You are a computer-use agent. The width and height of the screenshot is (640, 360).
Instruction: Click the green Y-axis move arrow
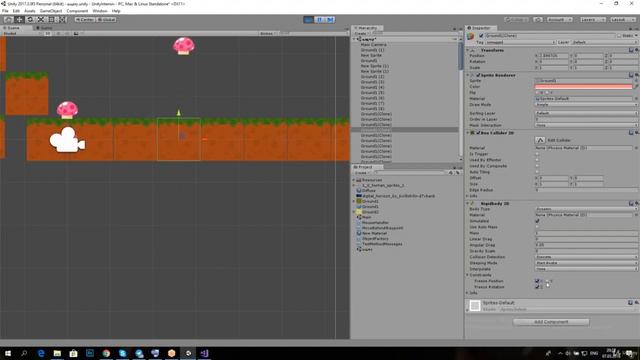[x=178, y=112]
